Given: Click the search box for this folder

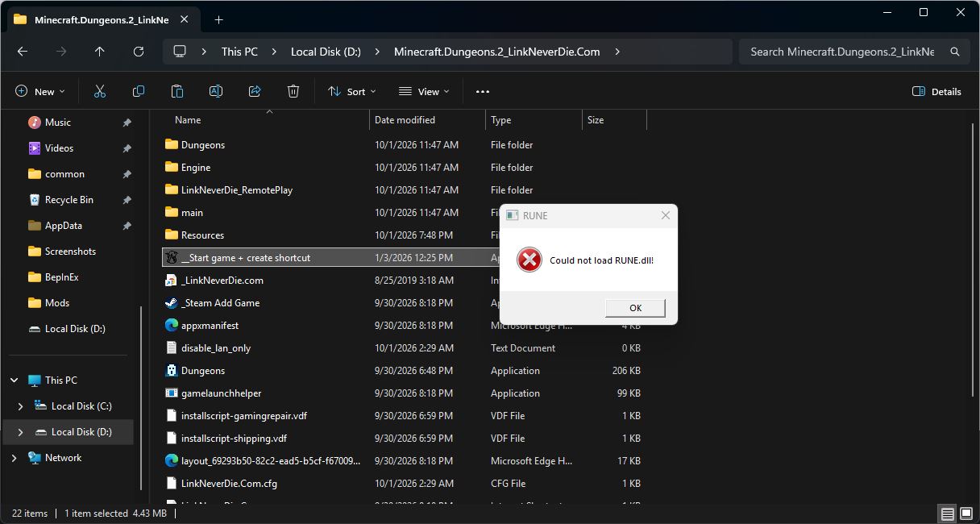Looking at the screenshot, I should 853,52.
